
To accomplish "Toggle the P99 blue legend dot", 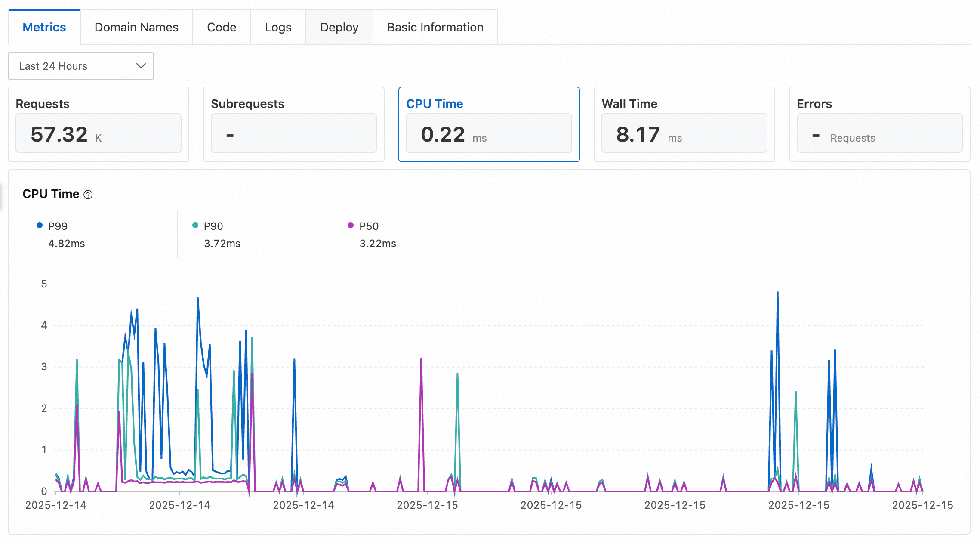I will click(40, 225).
